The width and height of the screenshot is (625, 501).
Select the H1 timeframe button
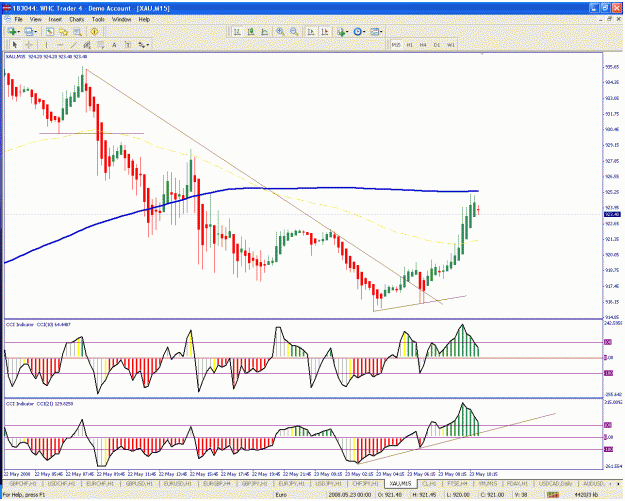click(x=409, y=45)
